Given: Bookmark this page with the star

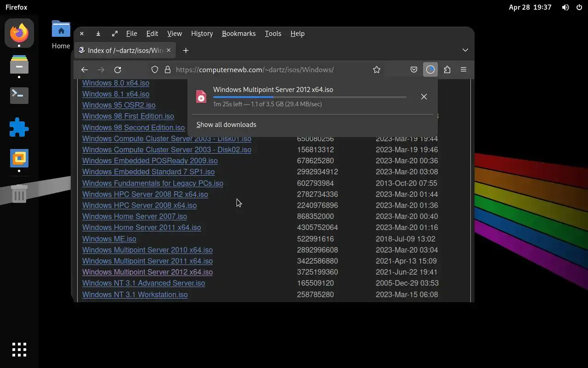Looking at the screenshot, I should (x=377, y=69).
